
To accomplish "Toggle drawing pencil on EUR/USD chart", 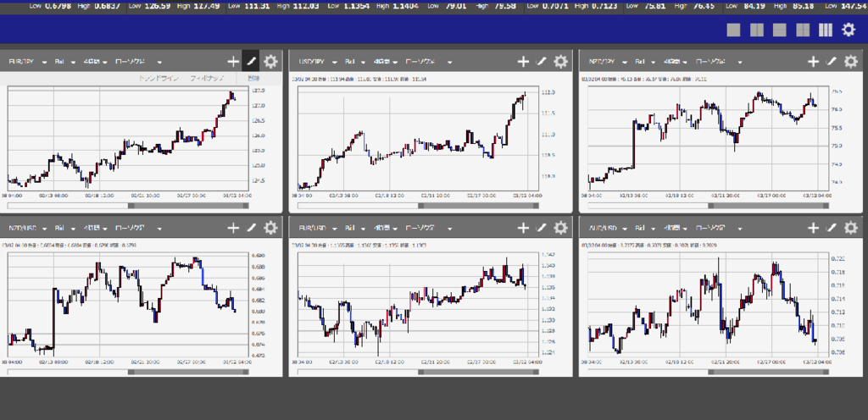I will pos(542,228).
